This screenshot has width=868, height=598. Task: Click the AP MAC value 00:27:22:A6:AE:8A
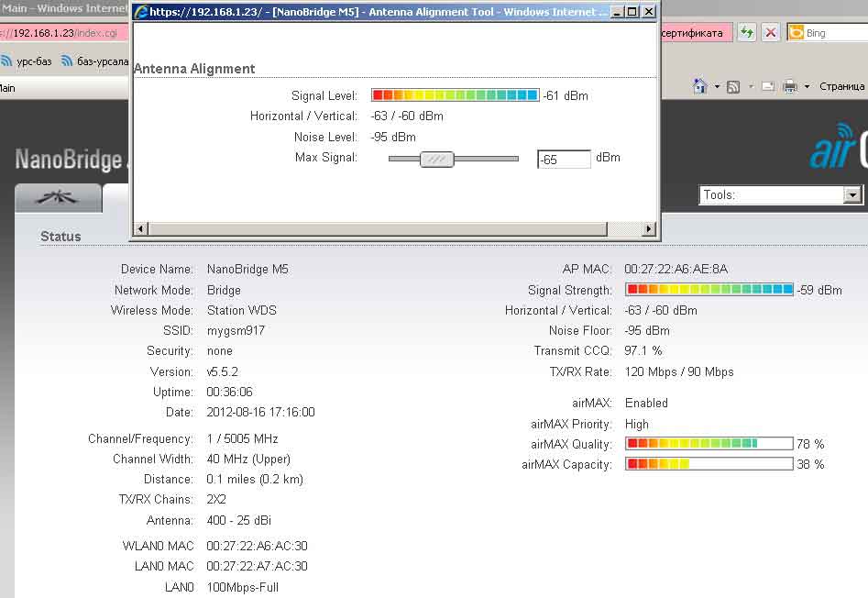click(x=676, y=269)
